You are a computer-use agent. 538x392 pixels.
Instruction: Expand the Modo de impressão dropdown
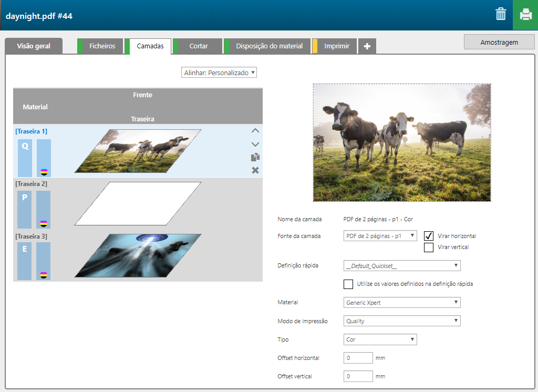tap(401, 321)
